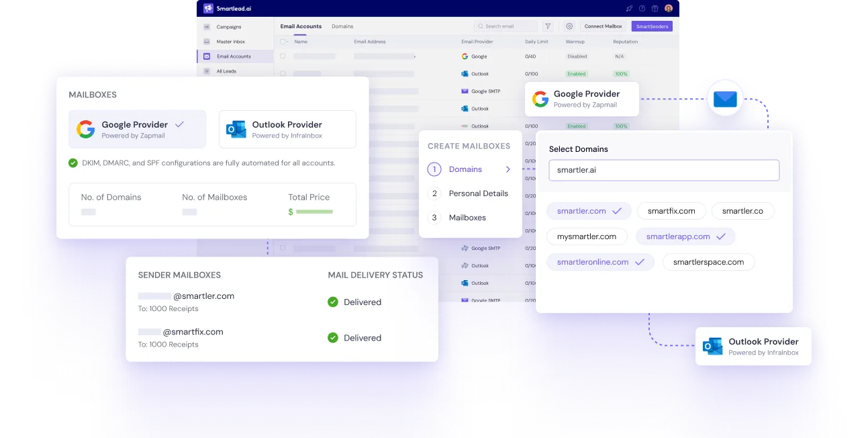Click the Outlook logo on the floating InfraInbox card
This screenshot has height=438, width=868.
tap(712, 347)
